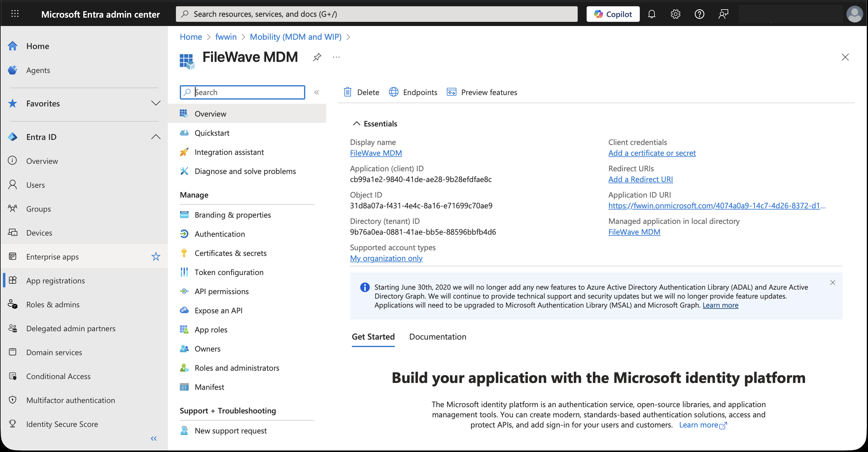The image size is (868, 452).
Task: Click the Home breadcrumb link
Action: click(x=191, y=37)
